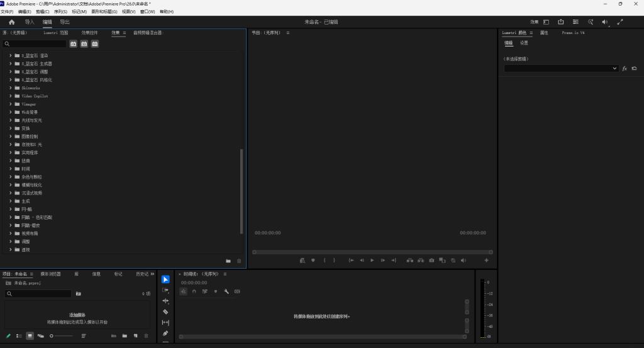Select the Ripple Edit tool

(165, 301)
